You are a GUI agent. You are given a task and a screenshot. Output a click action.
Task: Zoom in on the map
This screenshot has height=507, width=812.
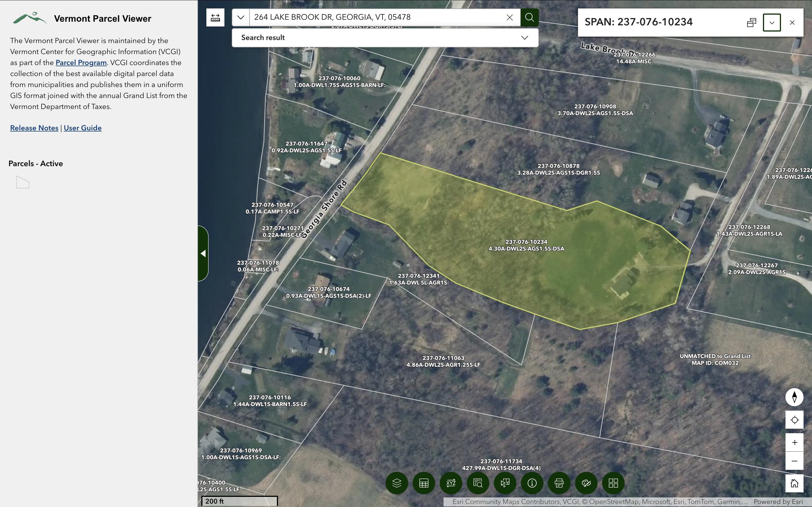794,442
